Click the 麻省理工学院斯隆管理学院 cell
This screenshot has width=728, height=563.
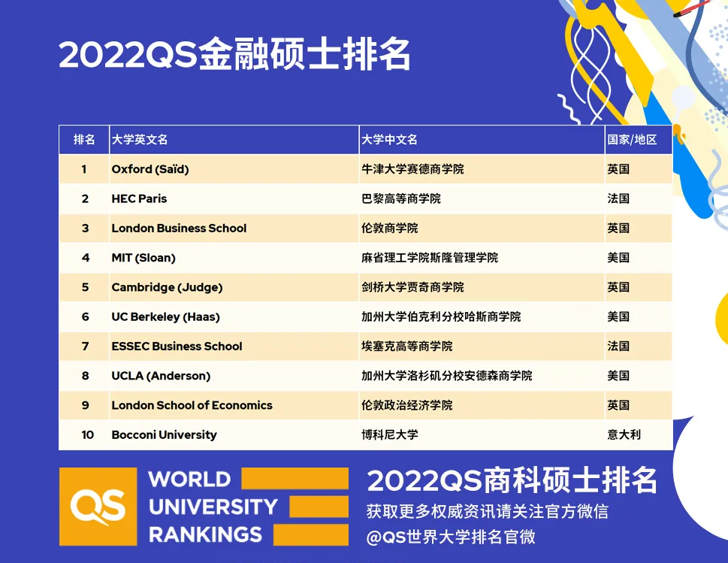pos(482,258)
